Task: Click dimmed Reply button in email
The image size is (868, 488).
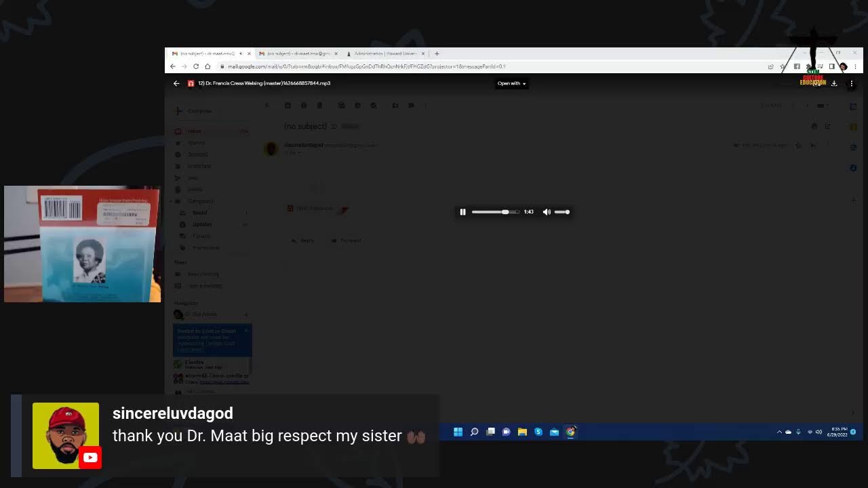Action: click(x=303, y=241)
